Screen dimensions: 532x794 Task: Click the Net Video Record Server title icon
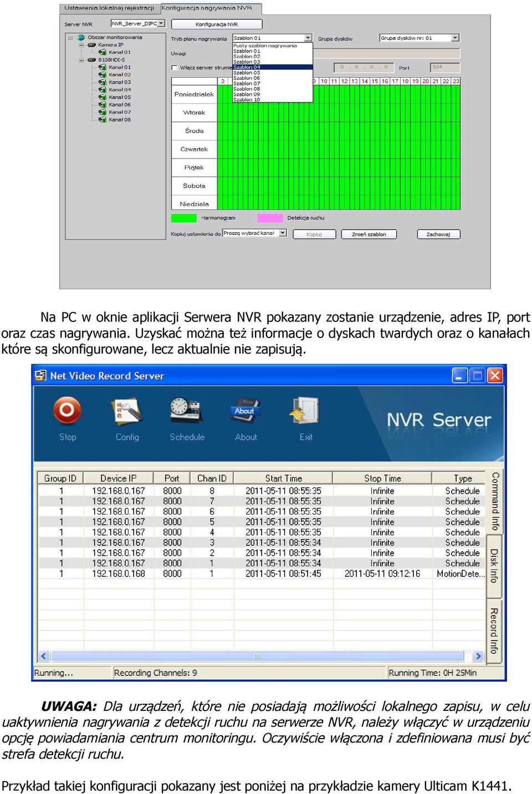click(x=41, y=376)
